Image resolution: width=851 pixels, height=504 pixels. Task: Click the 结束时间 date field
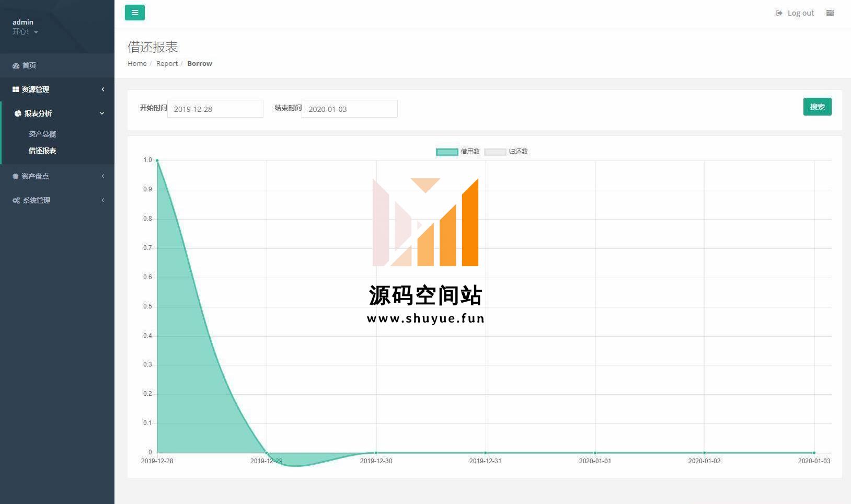350,109
